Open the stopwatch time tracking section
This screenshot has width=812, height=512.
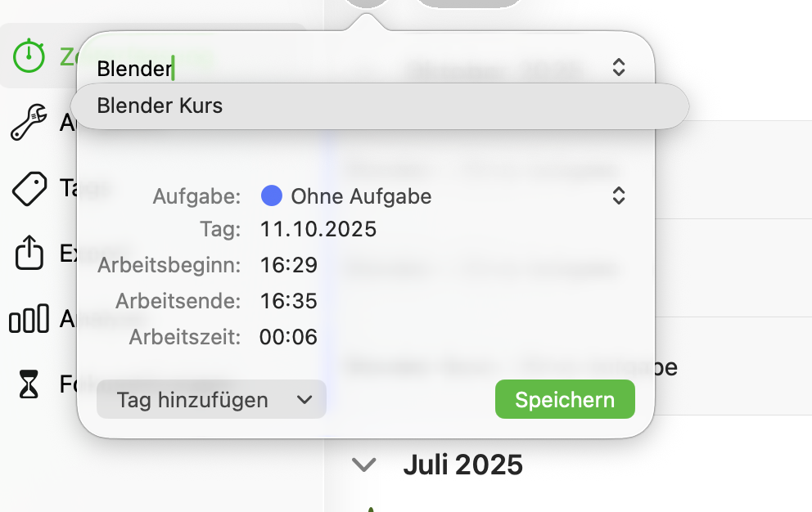pos(29,56)
